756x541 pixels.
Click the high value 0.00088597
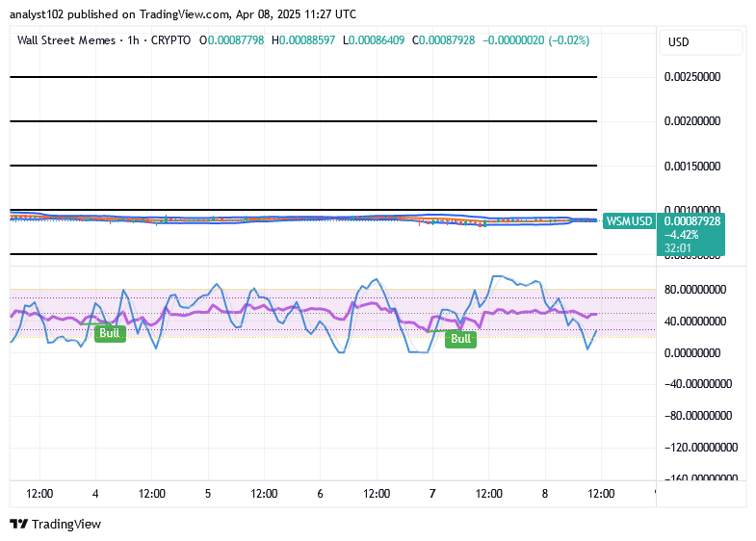(307, 40)
